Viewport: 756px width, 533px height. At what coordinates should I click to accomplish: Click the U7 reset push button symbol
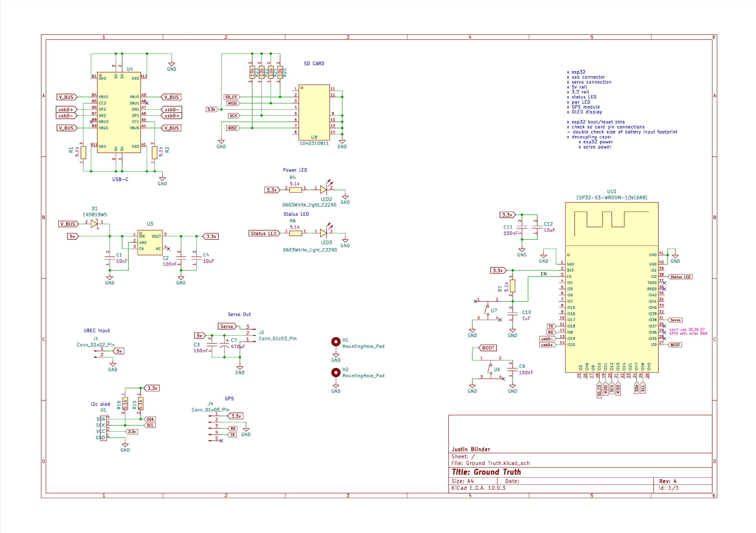[x=487, y=310]
